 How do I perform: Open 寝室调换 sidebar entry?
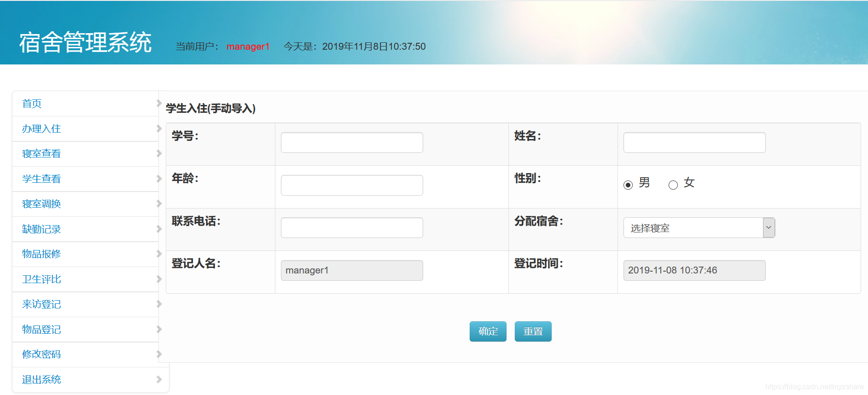tap(41, 204)
